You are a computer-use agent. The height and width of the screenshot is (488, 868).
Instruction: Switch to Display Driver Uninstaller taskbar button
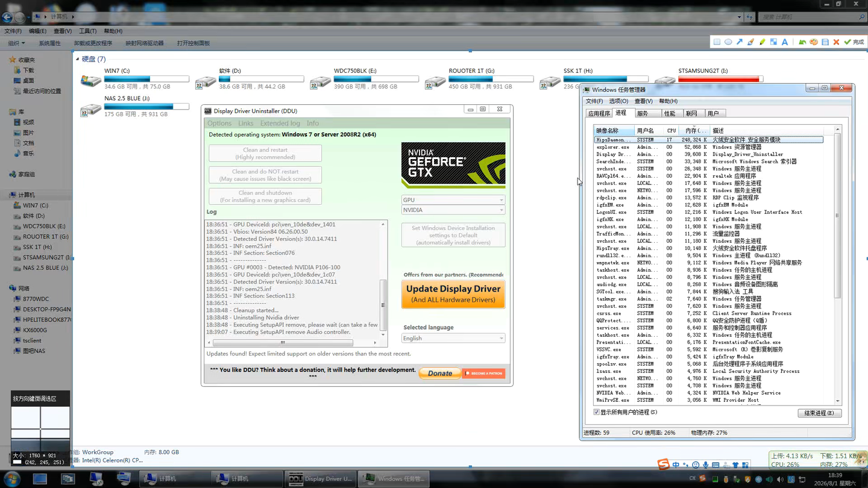(321, 479)
